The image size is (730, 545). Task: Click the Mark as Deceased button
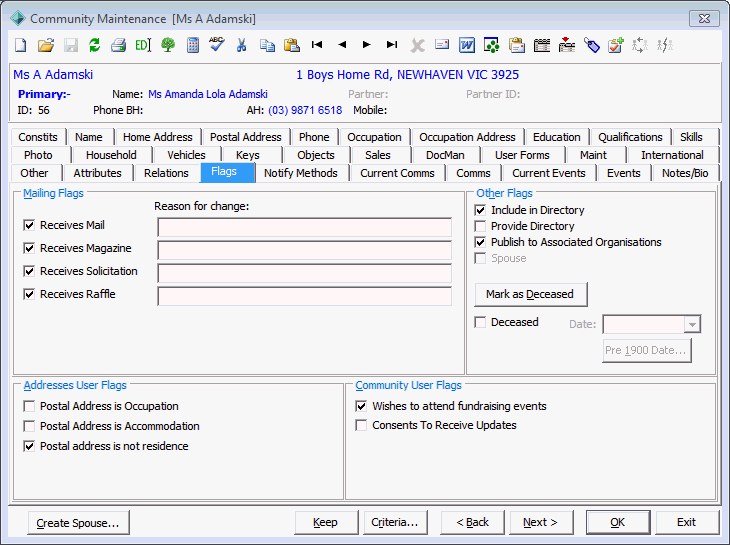coord(530,294)
